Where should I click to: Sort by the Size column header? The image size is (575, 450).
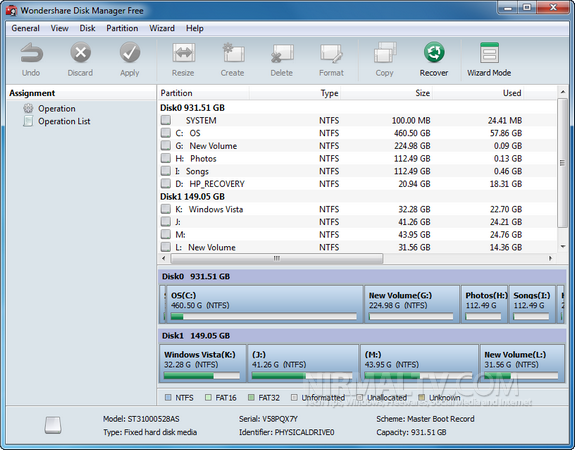coord(386,93)
